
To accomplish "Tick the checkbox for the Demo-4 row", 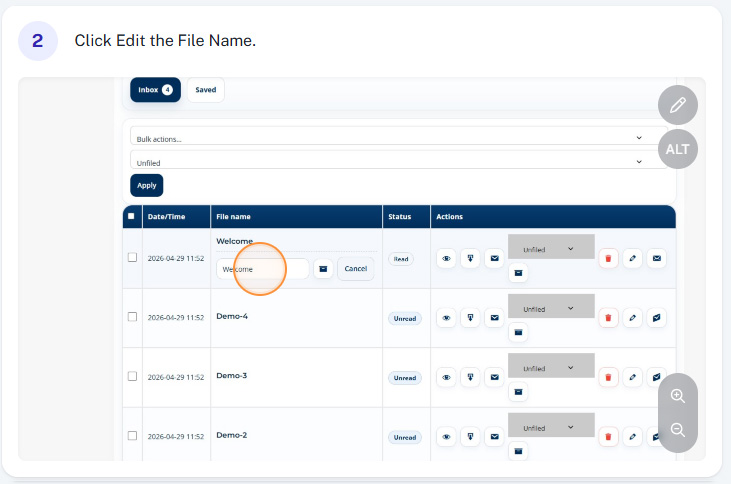I will pyautogui.click(x=132, y=317).
